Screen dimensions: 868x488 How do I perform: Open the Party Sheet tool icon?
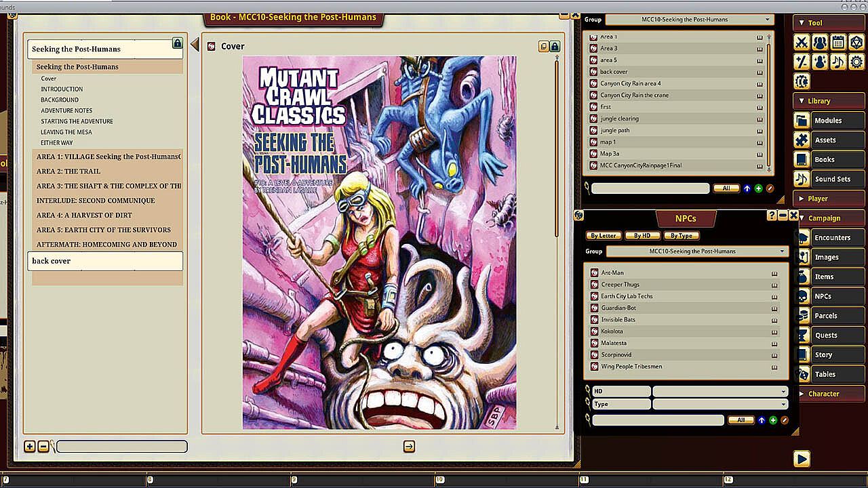tap(820, 43)
